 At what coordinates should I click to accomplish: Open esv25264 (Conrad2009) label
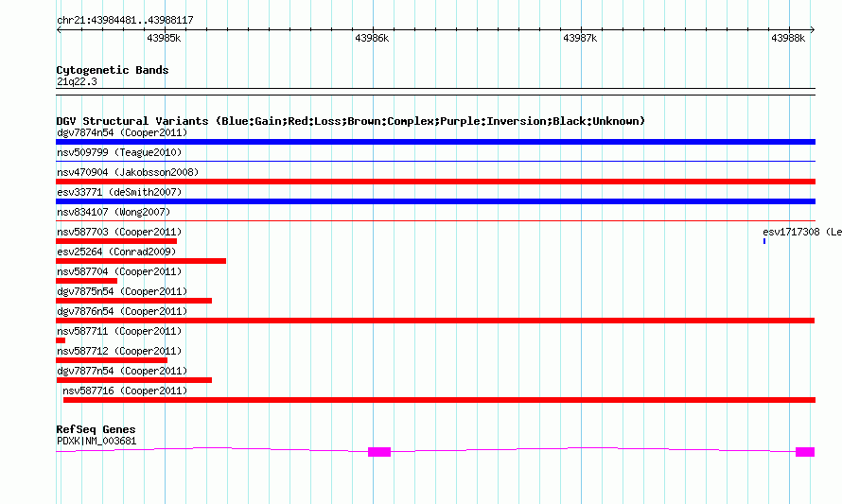[116, 252]
